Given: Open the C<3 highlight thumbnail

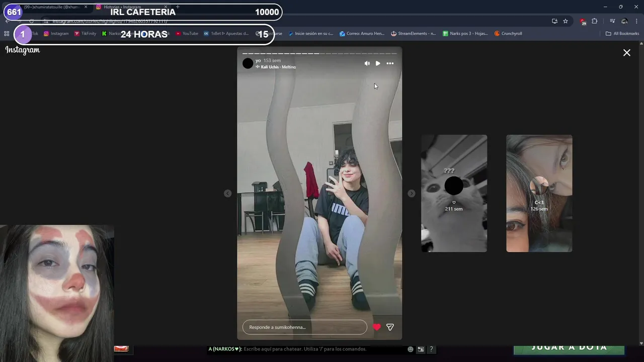Looking at the screenshot, I should 539,193.
